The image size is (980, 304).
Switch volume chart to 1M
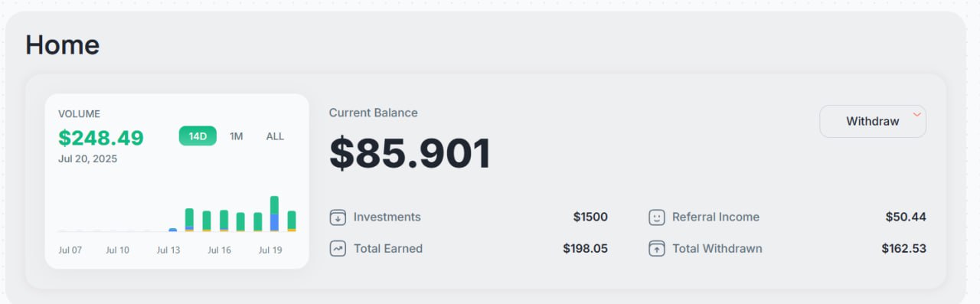(x=237, y=136)
